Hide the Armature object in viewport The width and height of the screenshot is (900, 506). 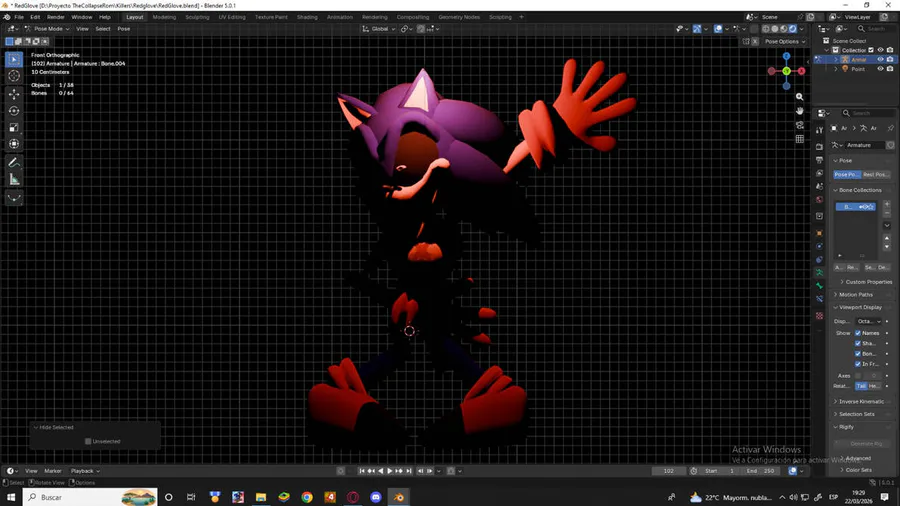(x=880, y=59)
